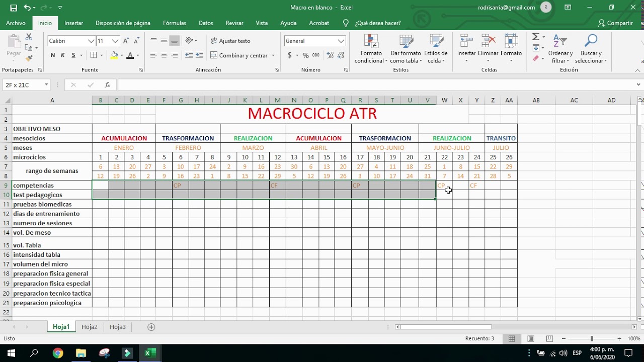Screen dimensions: 644x362
Task: Align text to the bottom
Action: pos(175,41)
